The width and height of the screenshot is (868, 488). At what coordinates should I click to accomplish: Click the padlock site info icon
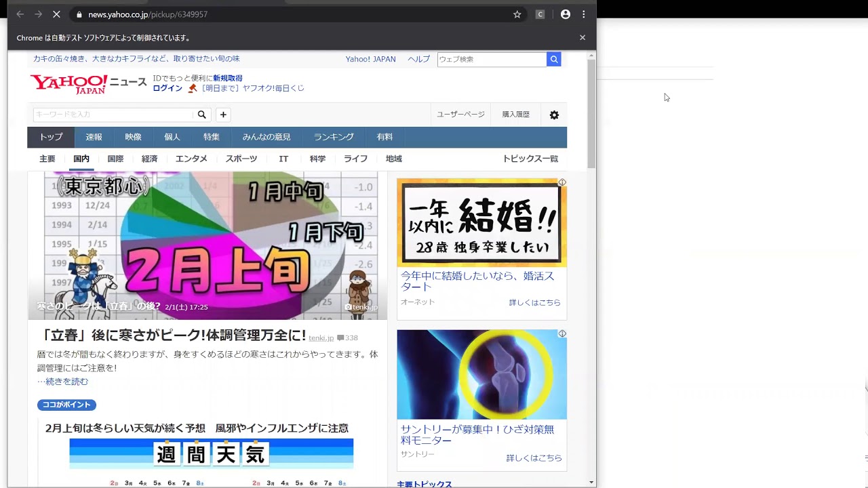click(x=79, y=14)
